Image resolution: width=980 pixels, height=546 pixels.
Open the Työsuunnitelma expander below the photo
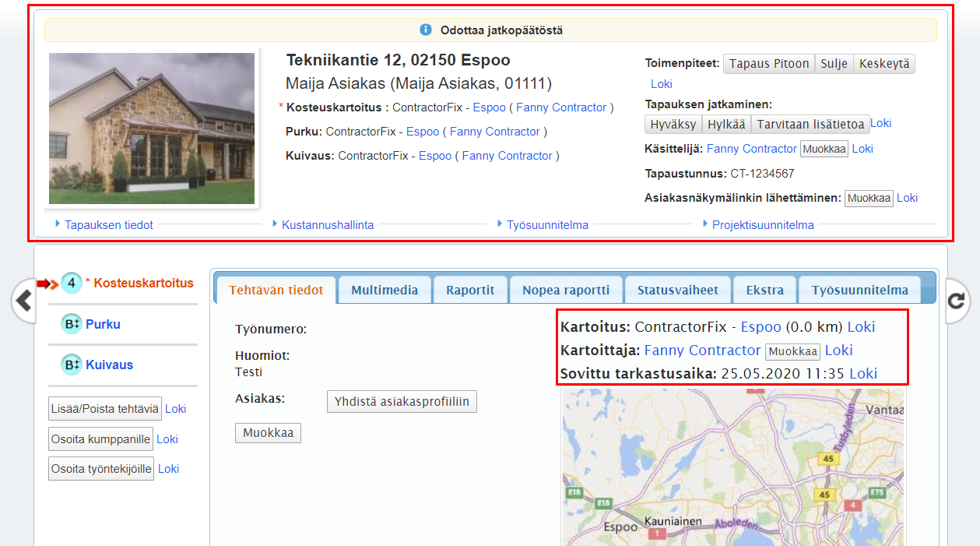click(546, 224)
